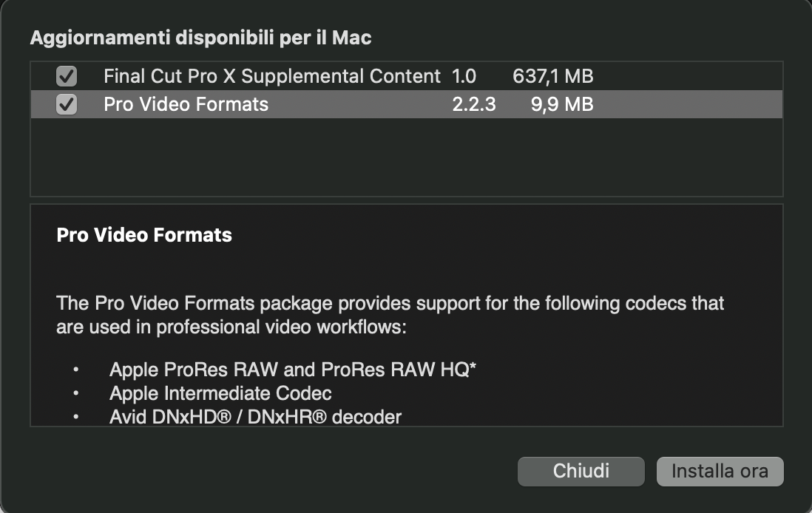Click the 637,1 MB size value
812x513 pixels.
552,76
